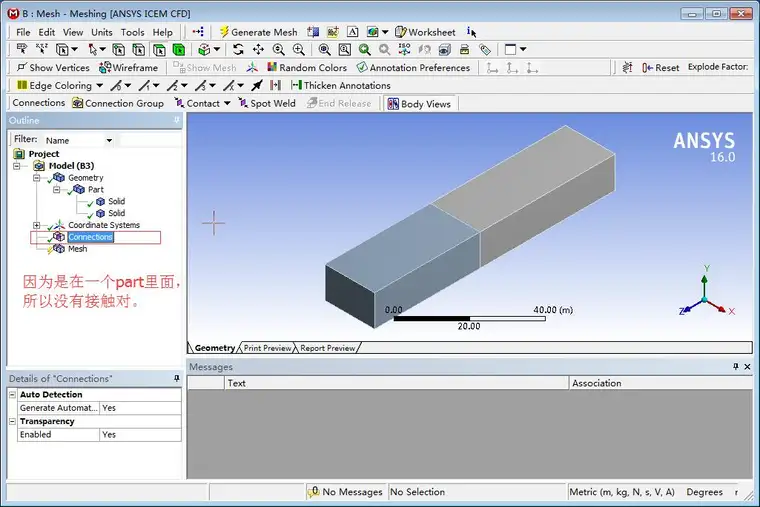Viewport: 760px width, 507px height.
Task: Select the Zoom tool icon
Action: pyautogui.click(x=278, y=49)
